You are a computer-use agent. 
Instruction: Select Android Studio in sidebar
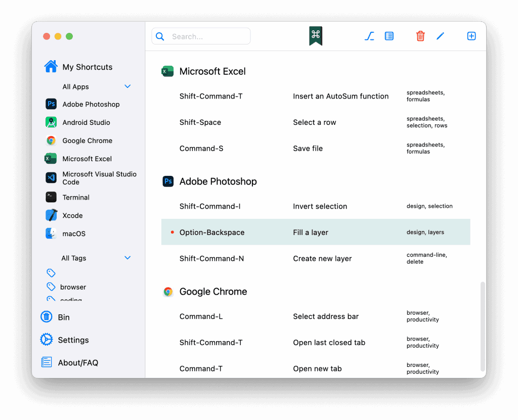click(x=86, y=122)
